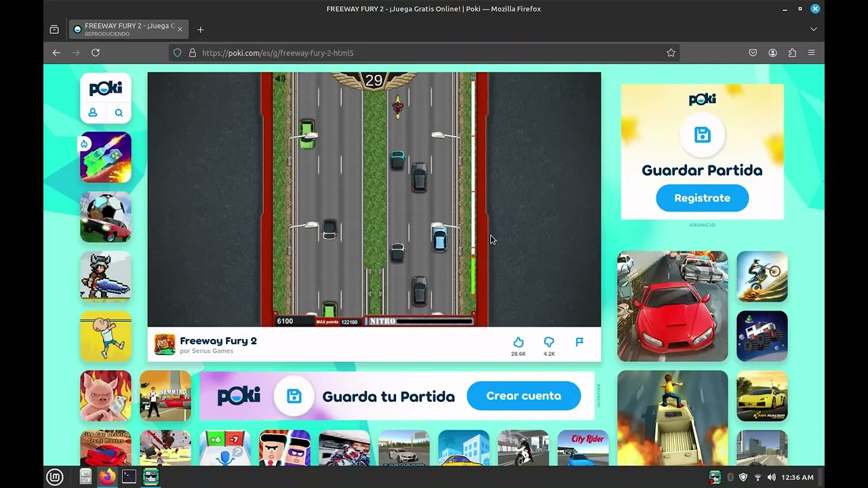The image size is (868, 488).
Task: Bookmark this page with star icon
Action: 671,53
